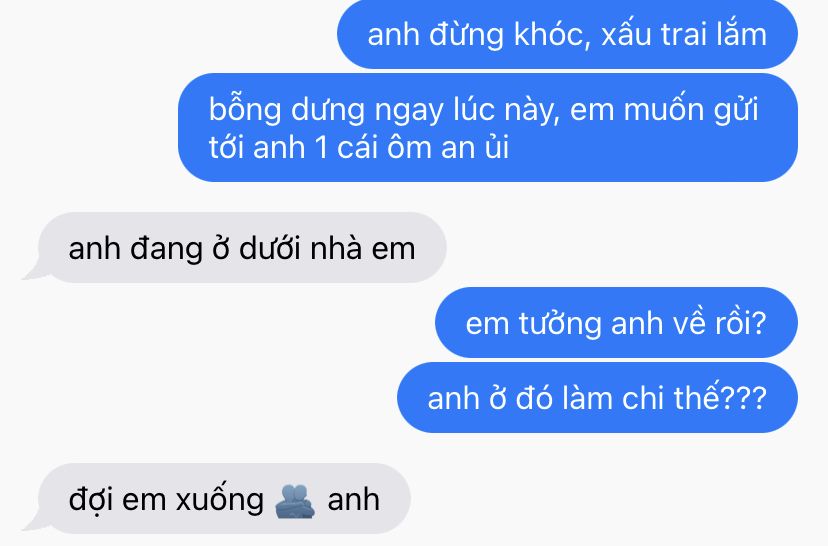828x546 pixels.
Task: Select the 'anh ở đó làm chi thế???' bubble
Action: [x=597, y=398]
